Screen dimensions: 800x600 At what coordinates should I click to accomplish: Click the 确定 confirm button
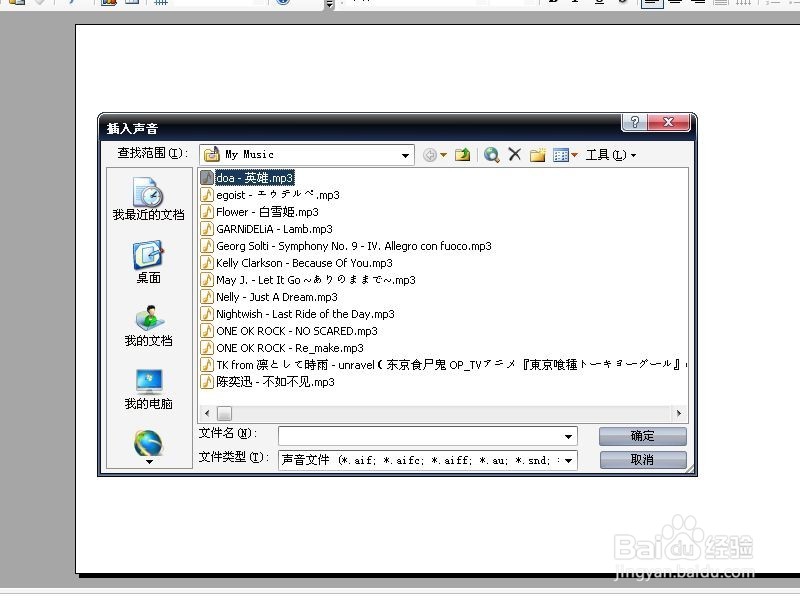click(x=642, y=436)
